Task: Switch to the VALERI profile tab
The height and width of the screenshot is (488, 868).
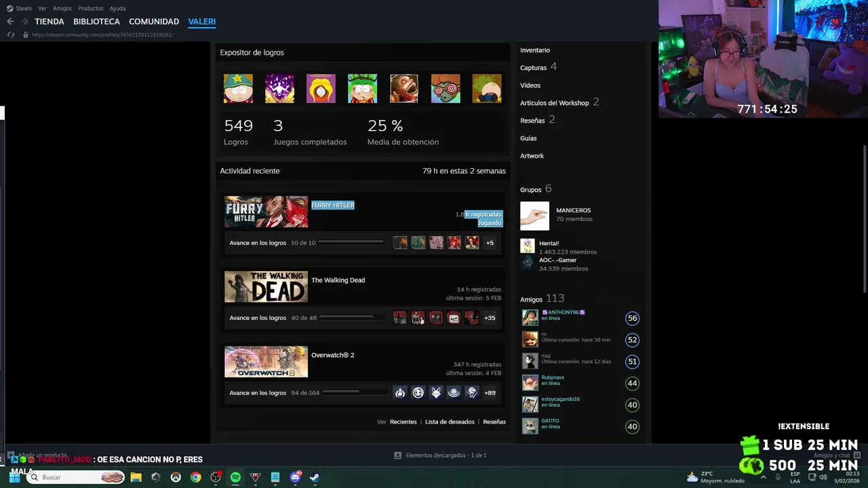Action: tap(202, 22)
